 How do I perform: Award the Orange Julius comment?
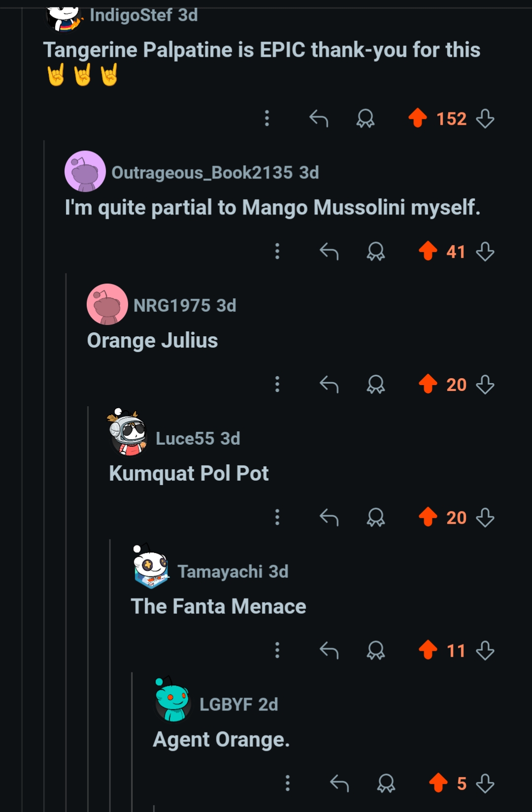(376, 385)
